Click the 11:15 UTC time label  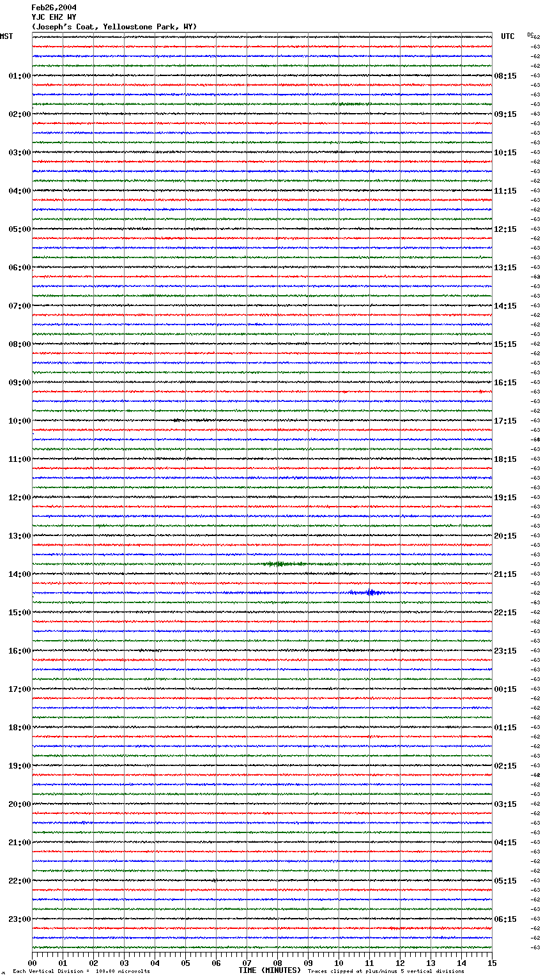click(505, 191)
